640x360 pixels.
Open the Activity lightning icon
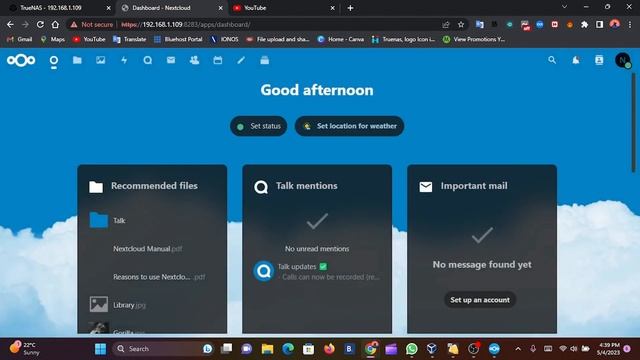pos(124,60)
